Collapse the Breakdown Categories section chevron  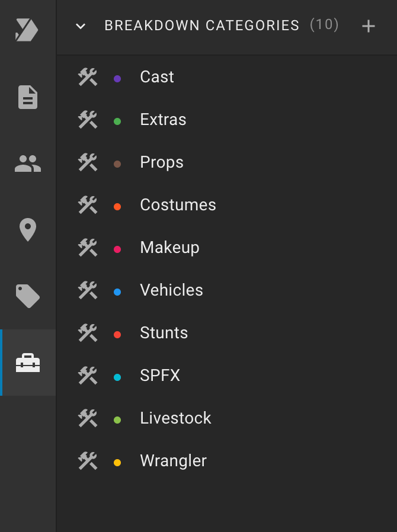coord(81,26)
